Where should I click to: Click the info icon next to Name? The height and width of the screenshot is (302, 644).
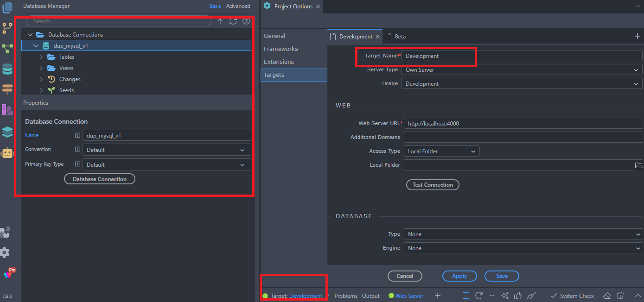pos(77,135)
